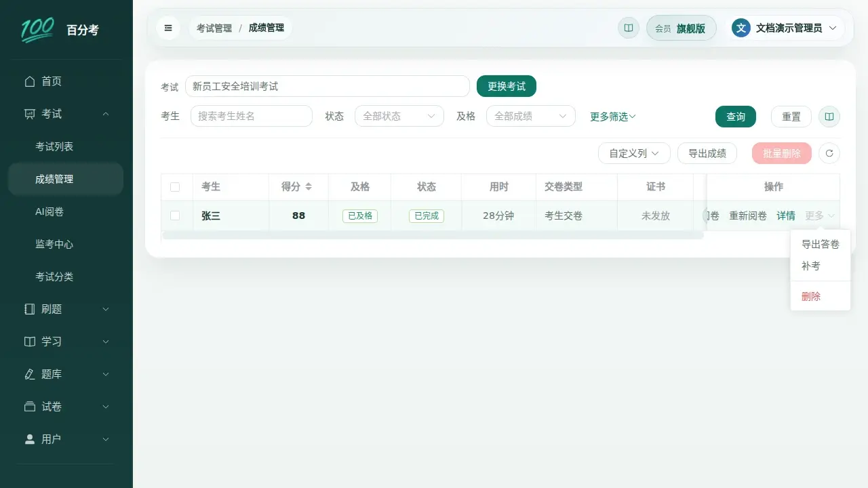Open 监考中心 in the sidebar
868x488 pixels.
(x=66, y=244)
